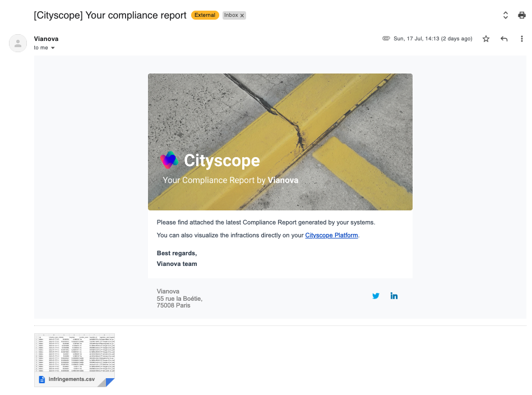Click the 'Vianova team' signature text
This screenshot has height=395, width=532.
pos(177,264)
